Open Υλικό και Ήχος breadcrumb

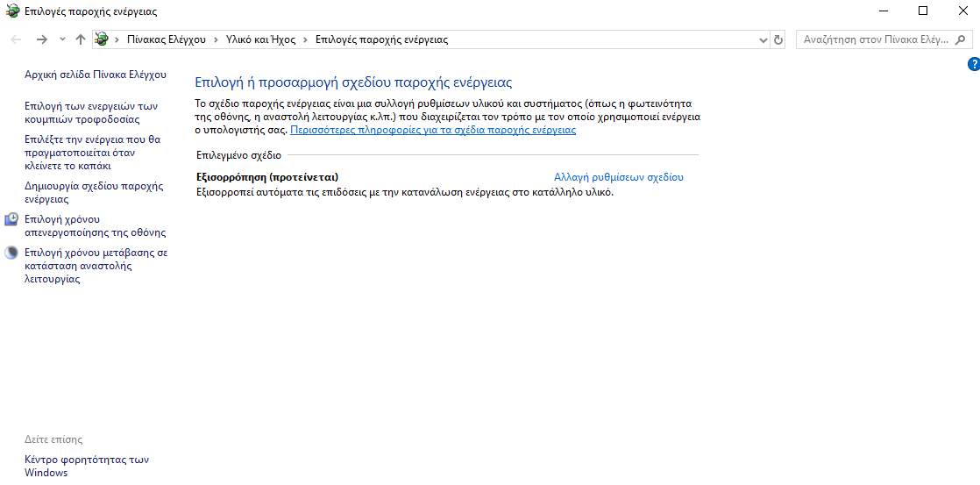point(260,39)
